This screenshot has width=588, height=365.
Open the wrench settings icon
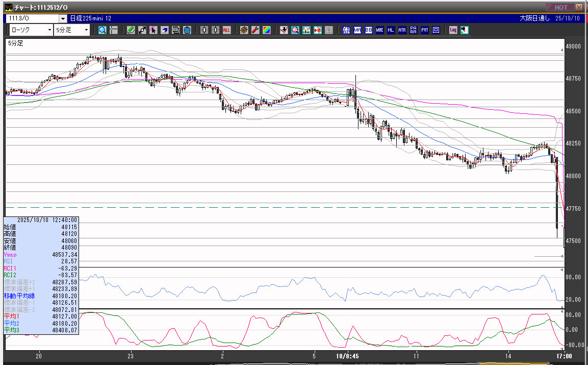255,30
